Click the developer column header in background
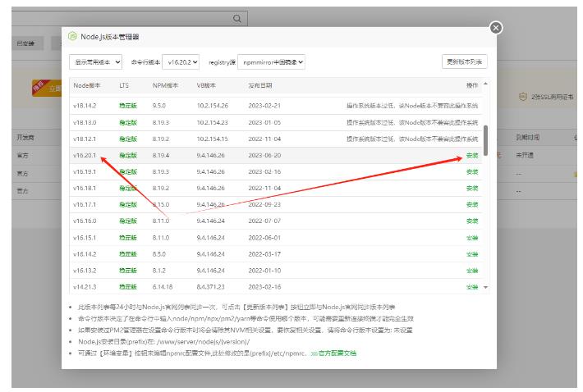 tap(25, 137)
